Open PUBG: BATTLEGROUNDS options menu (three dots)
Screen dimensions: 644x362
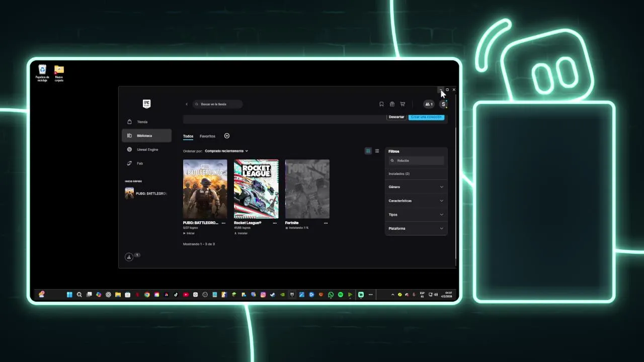[x=223, y=223]
